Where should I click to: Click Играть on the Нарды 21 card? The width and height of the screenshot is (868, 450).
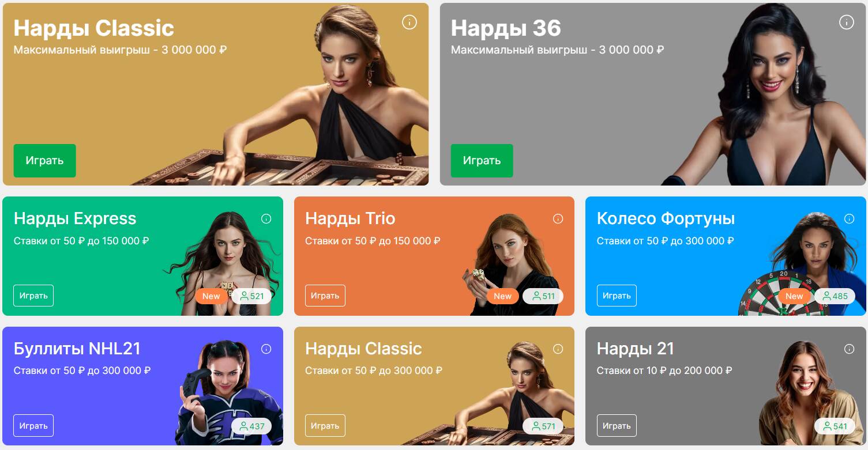617,426
